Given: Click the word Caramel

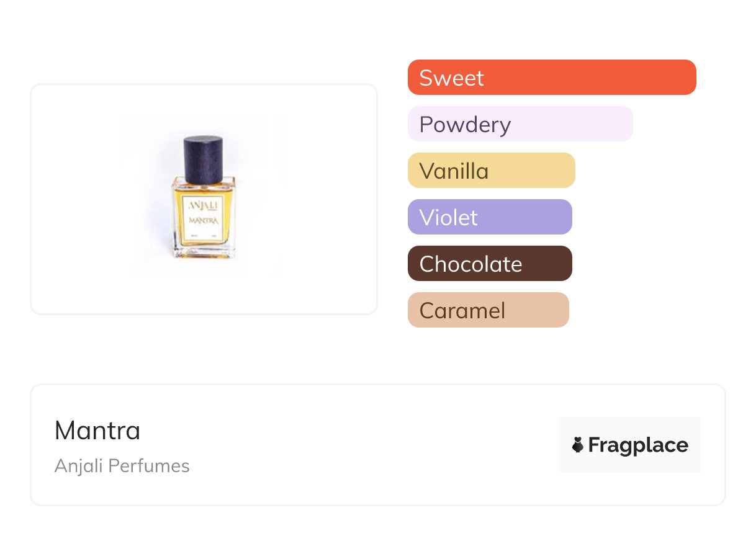Looking at the screenshot, I should point(462,311).
